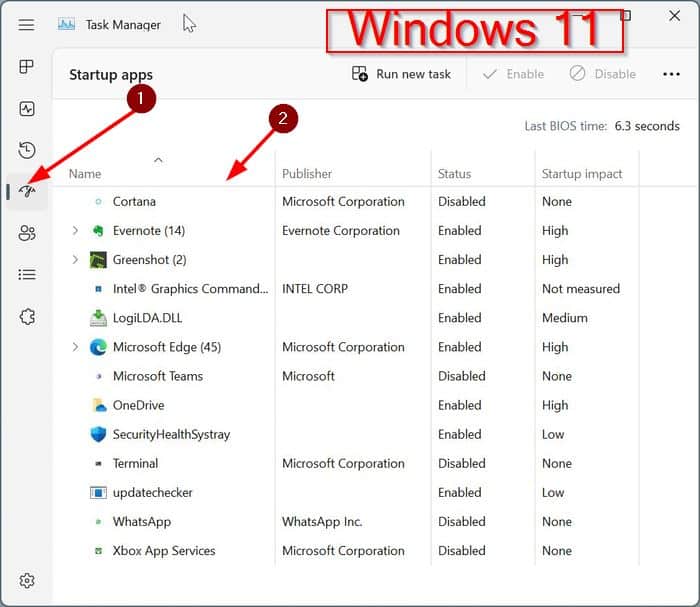Select the WhatsApp entry name
700x607 pixels.
(x=142, y=522)
